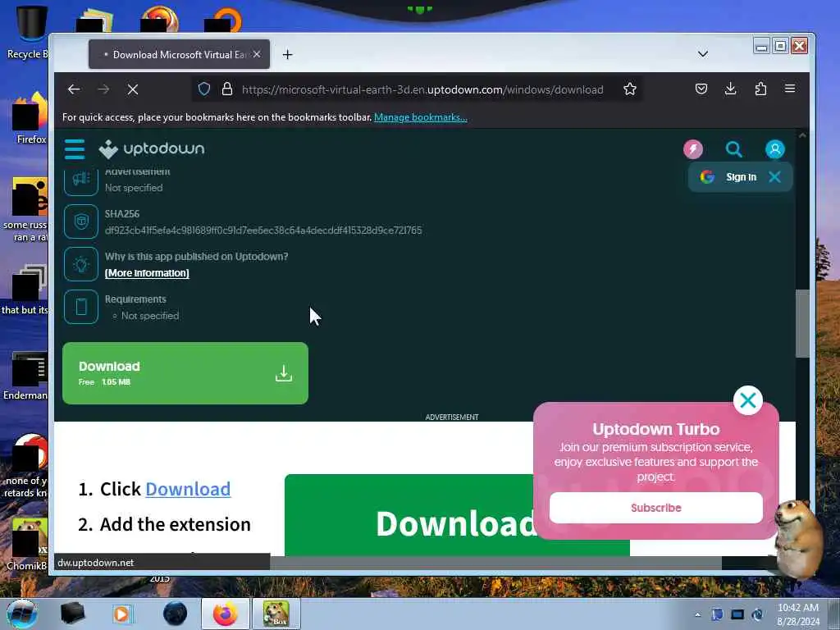
Task: Go to the Uptodown home logo
Action: coord(152,149)
